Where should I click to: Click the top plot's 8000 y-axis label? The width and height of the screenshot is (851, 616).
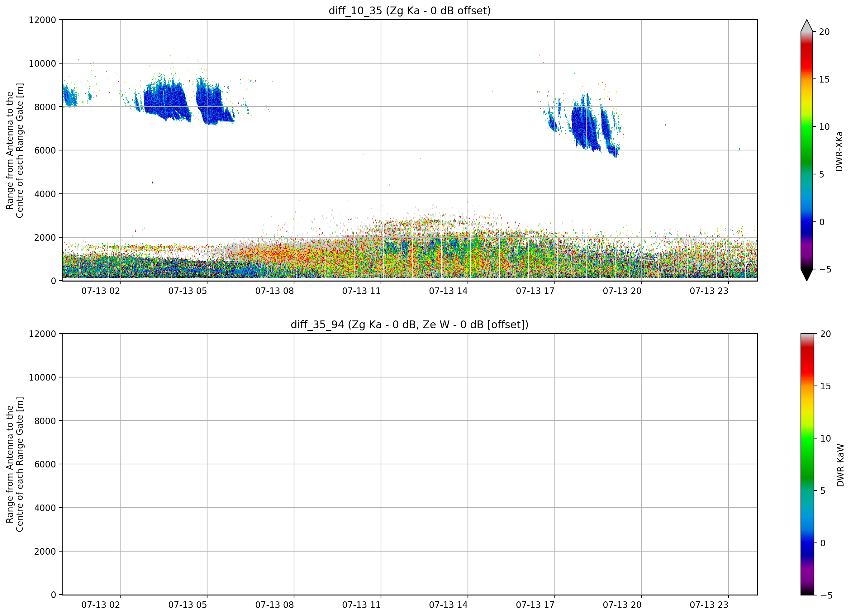(x=45, y=107)
